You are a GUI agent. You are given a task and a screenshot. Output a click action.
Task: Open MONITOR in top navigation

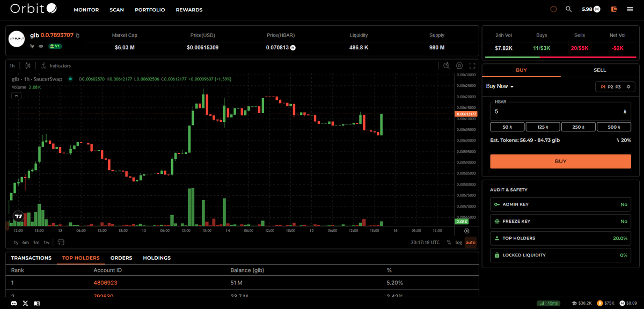point(86,10)
